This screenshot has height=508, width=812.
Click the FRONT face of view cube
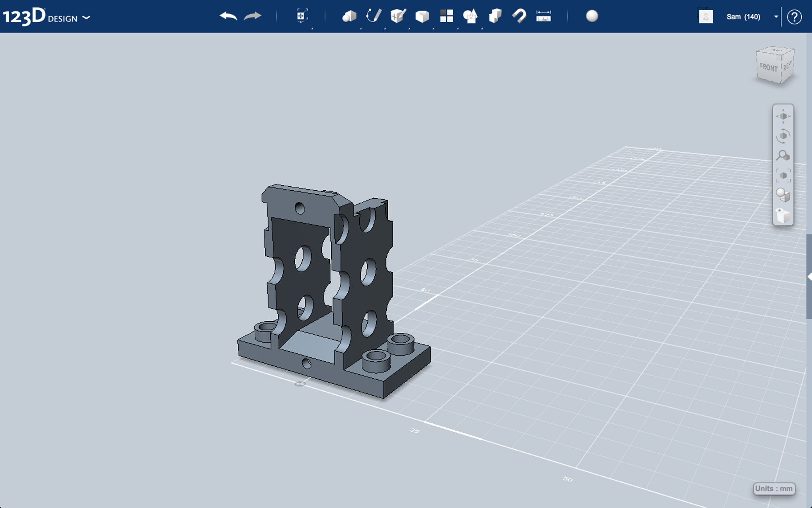click(768, 68)
